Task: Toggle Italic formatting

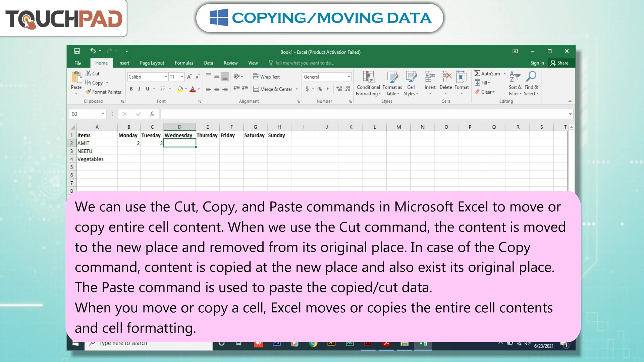Action: [x=139, y=89]
